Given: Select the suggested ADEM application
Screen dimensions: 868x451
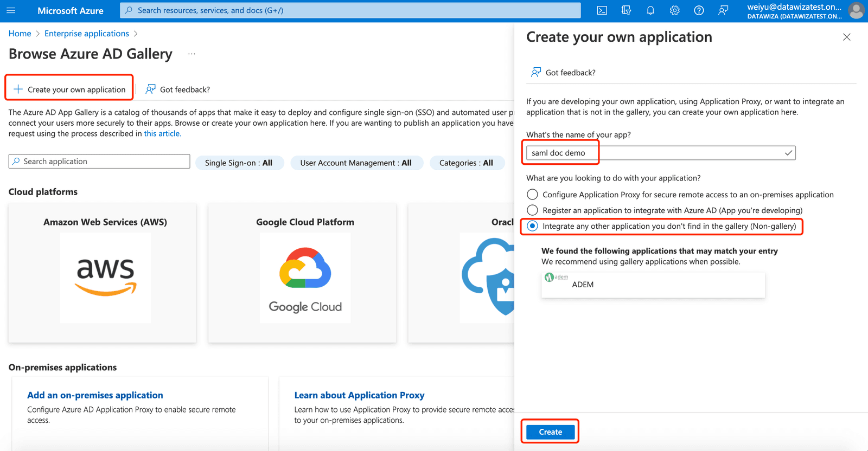Looking at the screenshot, I should pyautogui.click(x=653, y=285).
